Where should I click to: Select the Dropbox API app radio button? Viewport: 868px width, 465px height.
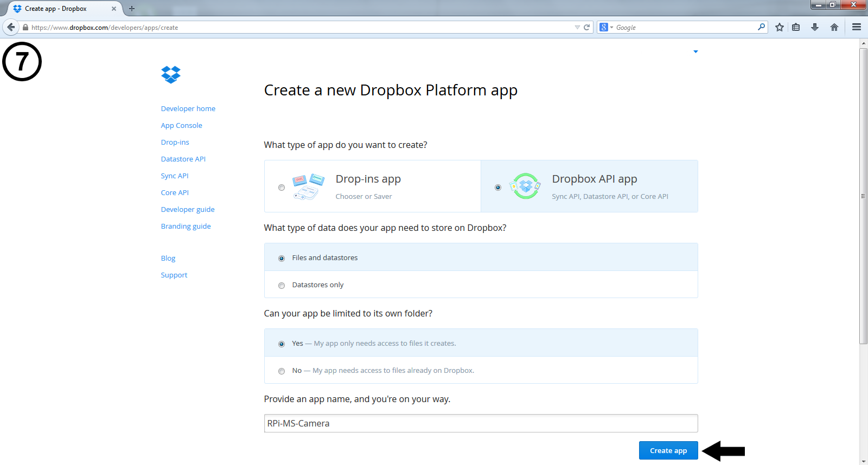tap(498, 188)
